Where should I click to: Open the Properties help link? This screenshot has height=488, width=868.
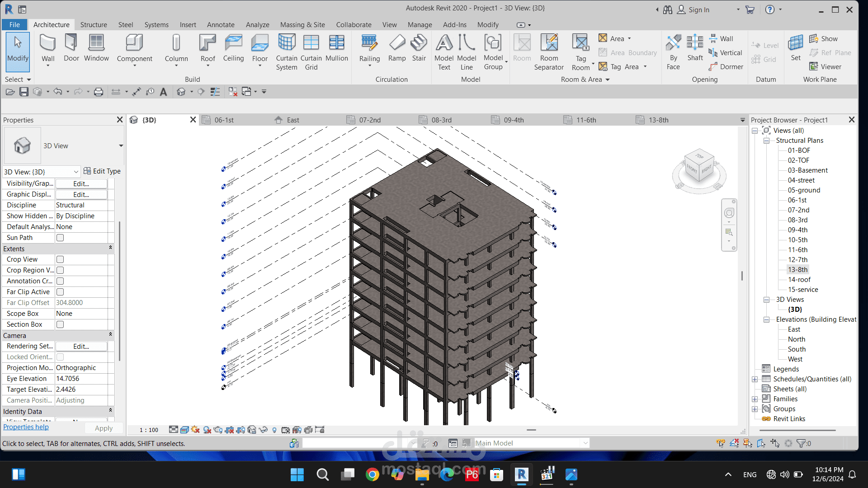coord(26,427)
